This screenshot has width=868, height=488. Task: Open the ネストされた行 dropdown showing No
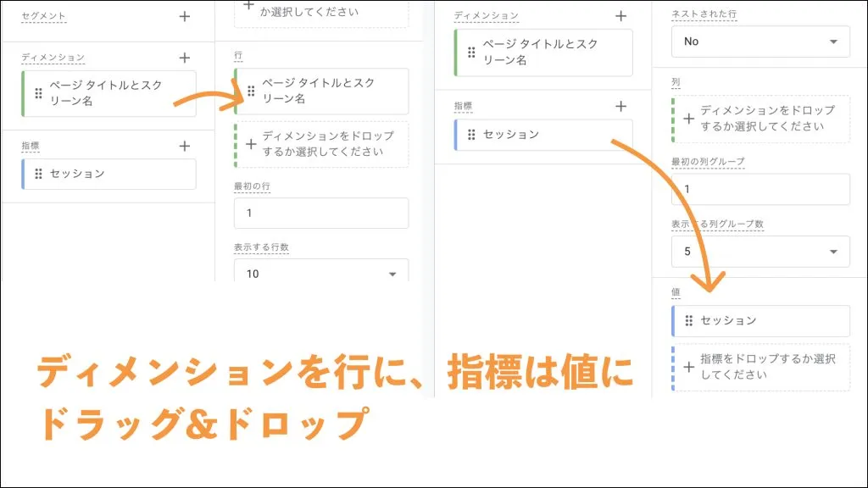tap(760, 42)
